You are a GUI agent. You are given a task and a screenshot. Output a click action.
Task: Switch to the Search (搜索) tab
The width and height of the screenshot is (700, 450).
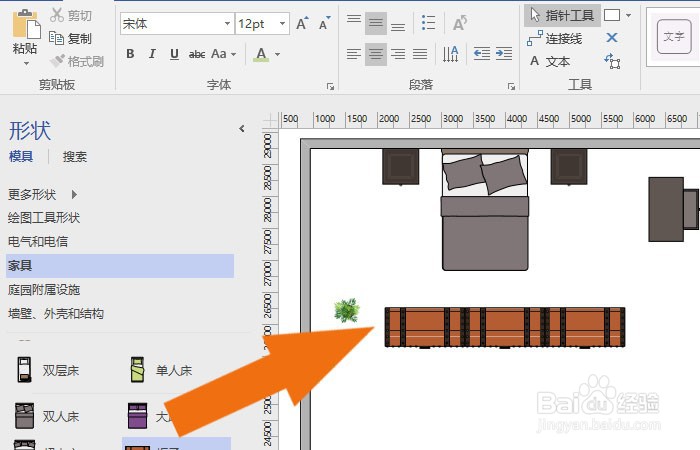click(75, 156)
